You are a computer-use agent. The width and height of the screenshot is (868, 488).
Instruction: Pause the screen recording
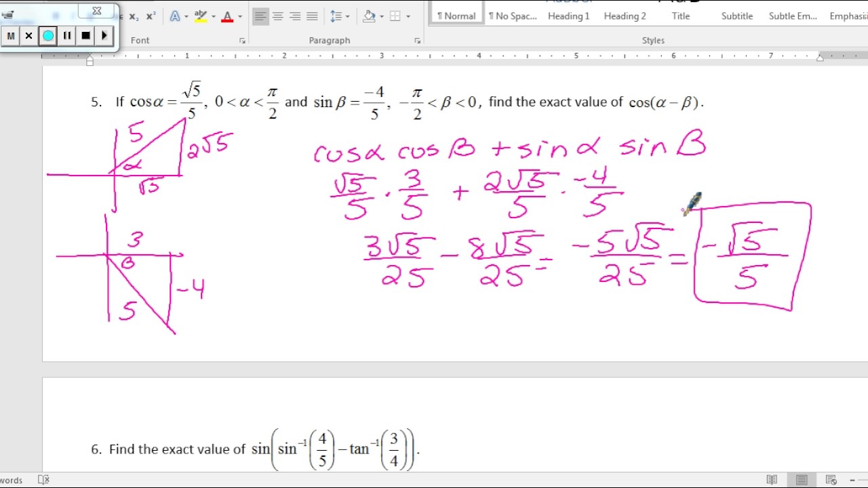pos(66,36)
